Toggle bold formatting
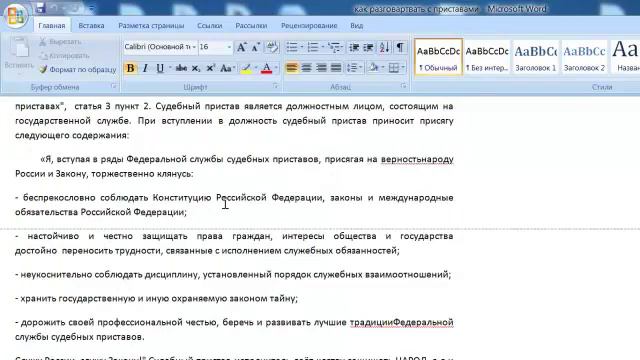The height and width of the screenshot is (360, 640). pos(130,68)
